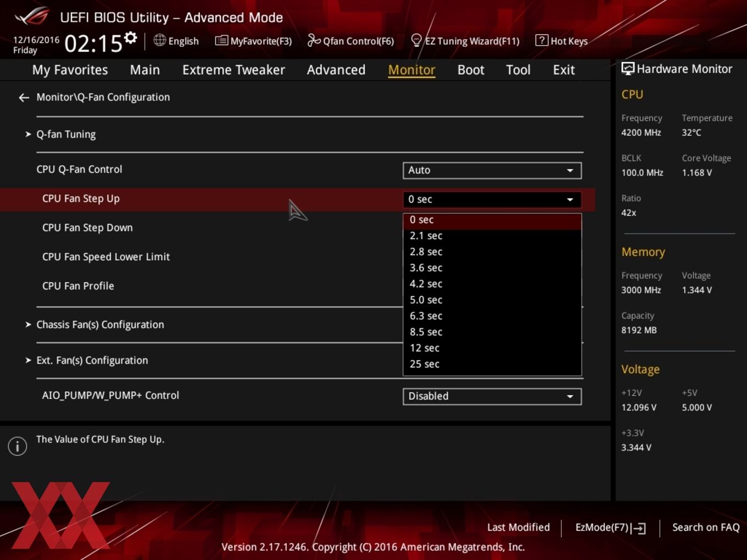This screenshot has height=560, width=747.
Task: Select 3.6 sec from the list
Action: [x=492, y=268]
